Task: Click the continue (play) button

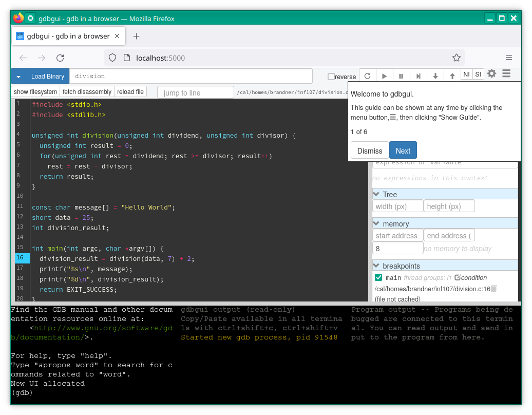Action: pyautogui.click(x=385, y=76)
